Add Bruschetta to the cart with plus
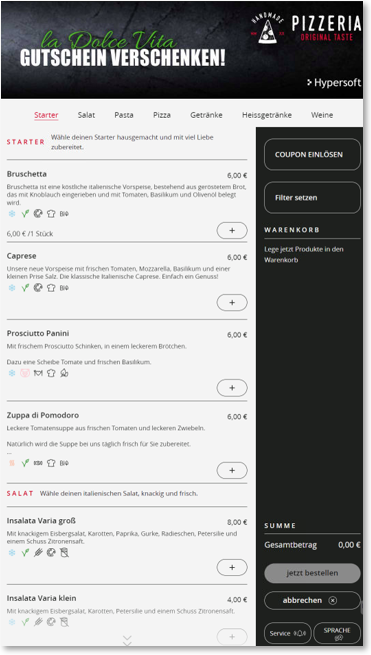This screenshot has width=371, height=655. (232, 231)
